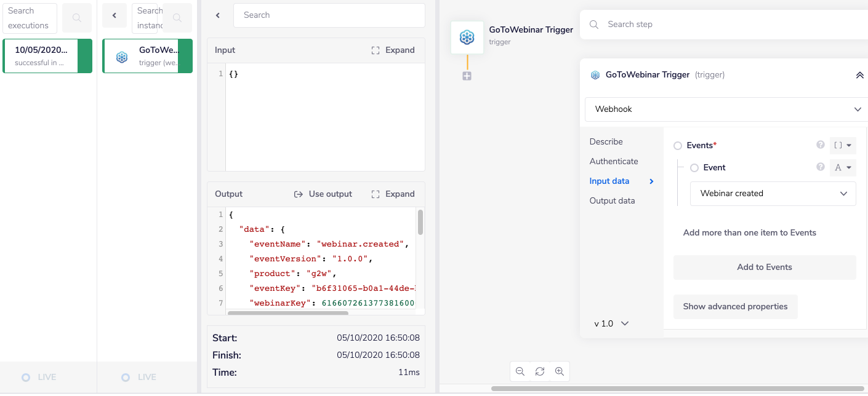Switch to the Output data section
The height and width of the screenshot is (396, 868).
pyautogui.click(x=612, y=200)
